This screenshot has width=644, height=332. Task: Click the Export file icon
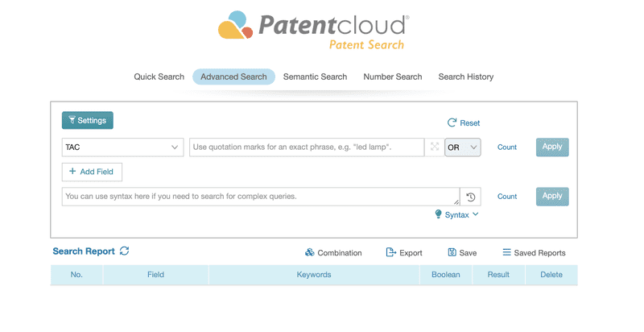391,252
